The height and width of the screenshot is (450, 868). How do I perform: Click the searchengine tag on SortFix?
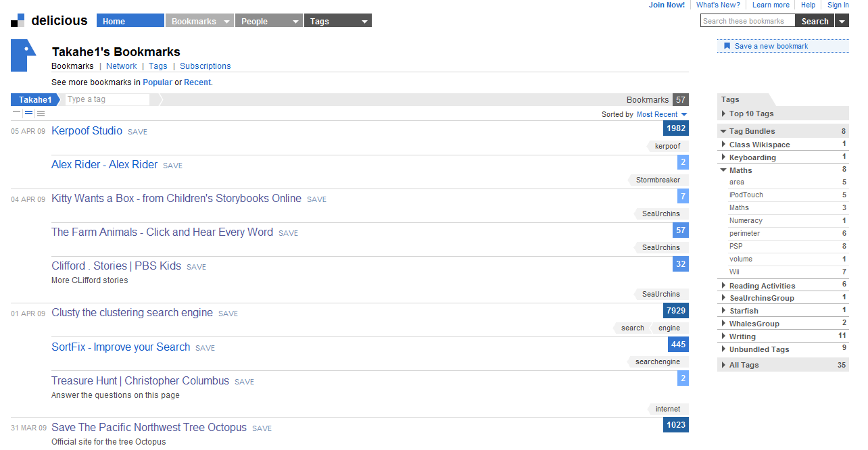(658, 361)
